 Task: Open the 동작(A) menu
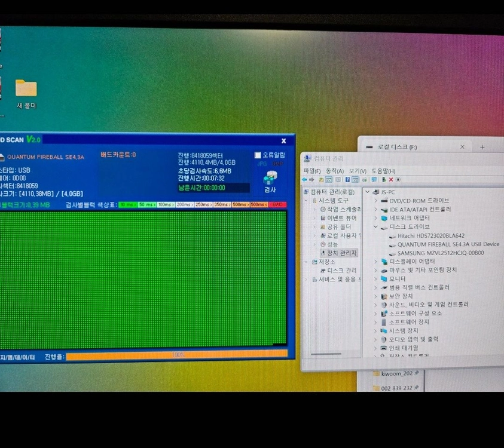[x=335, y=171]
